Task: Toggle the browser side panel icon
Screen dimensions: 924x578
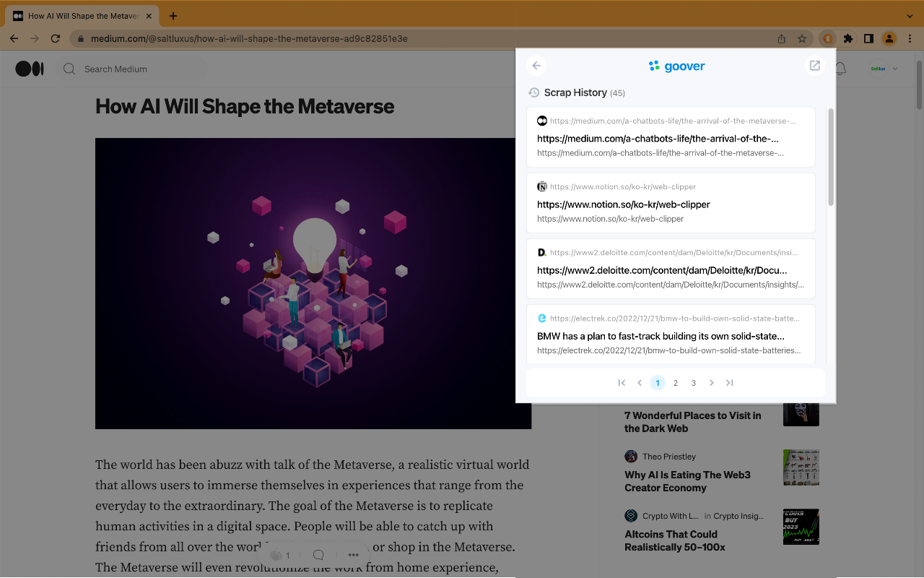Action: point(868,38)
